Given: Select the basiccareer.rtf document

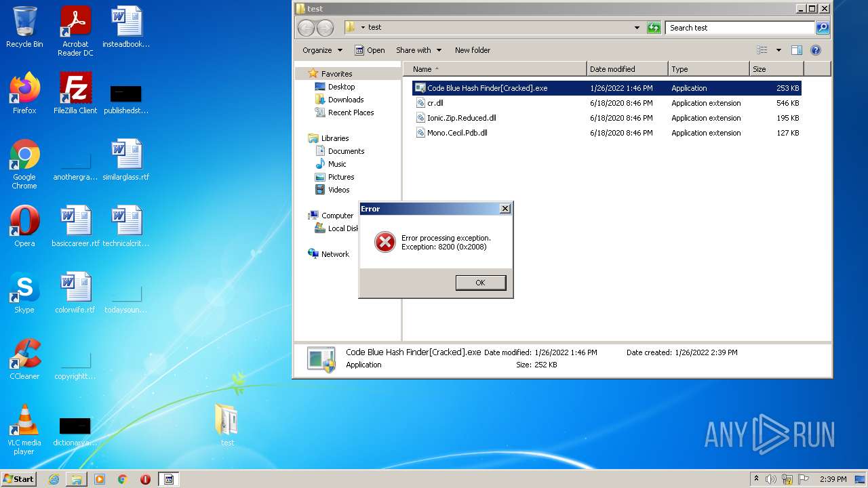Looking at the screenshot, I should point(75,226).
